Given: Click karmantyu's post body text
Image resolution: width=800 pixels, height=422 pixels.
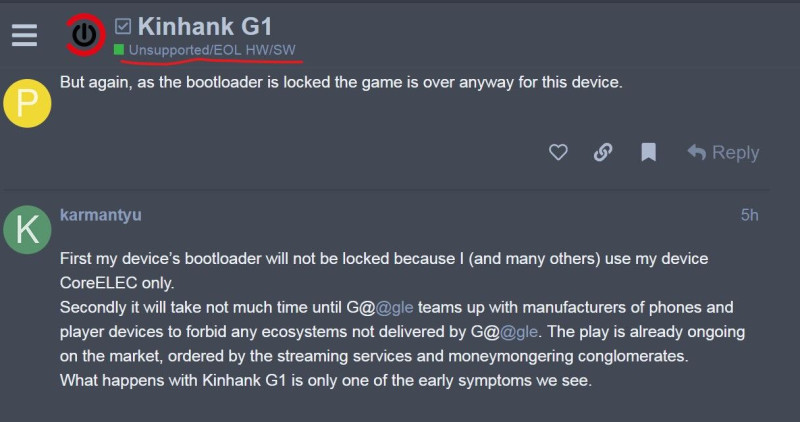Looking at the screenshot, I should click(x=402, y=319).
